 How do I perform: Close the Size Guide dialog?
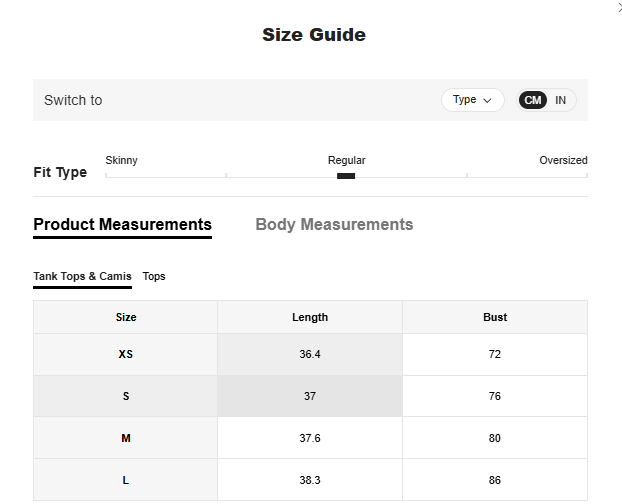coord(618,6)
